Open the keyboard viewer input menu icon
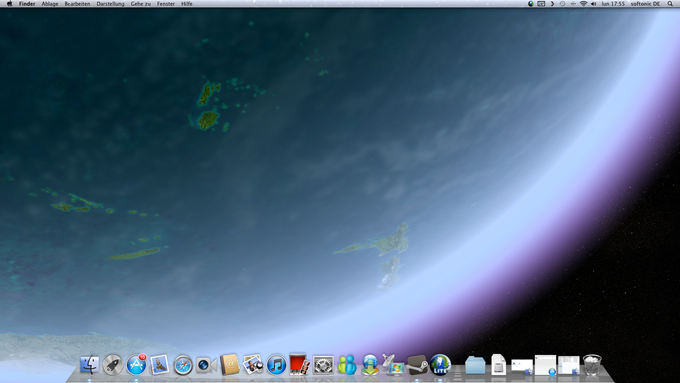This screenshot has width=680, height=383. click(x=541, y=3)
